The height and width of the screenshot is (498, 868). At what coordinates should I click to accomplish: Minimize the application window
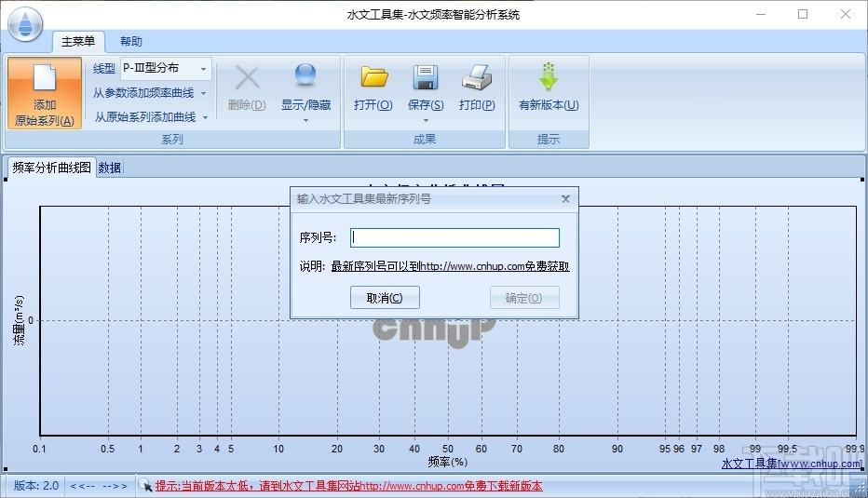761,14
